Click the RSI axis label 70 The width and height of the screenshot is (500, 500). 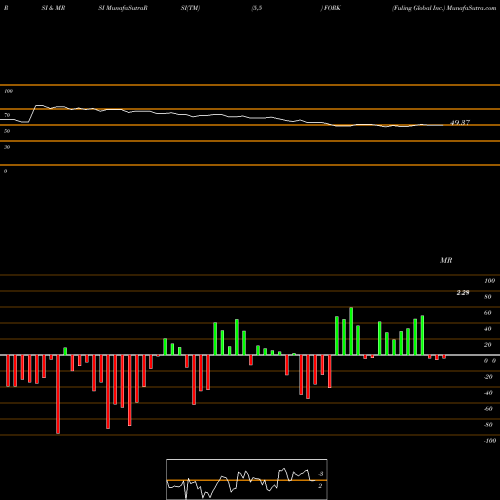coord(7,115)
